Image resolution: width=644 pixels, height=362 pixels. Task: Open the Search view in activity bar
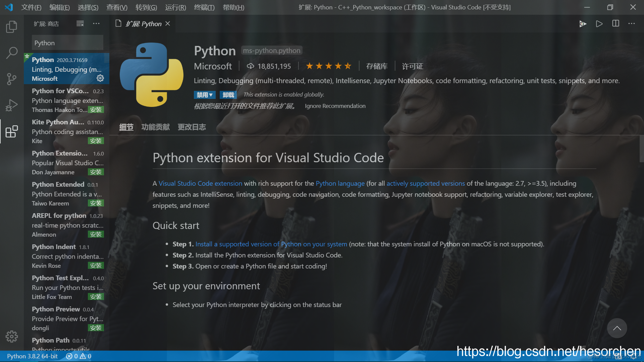point(12,53)
